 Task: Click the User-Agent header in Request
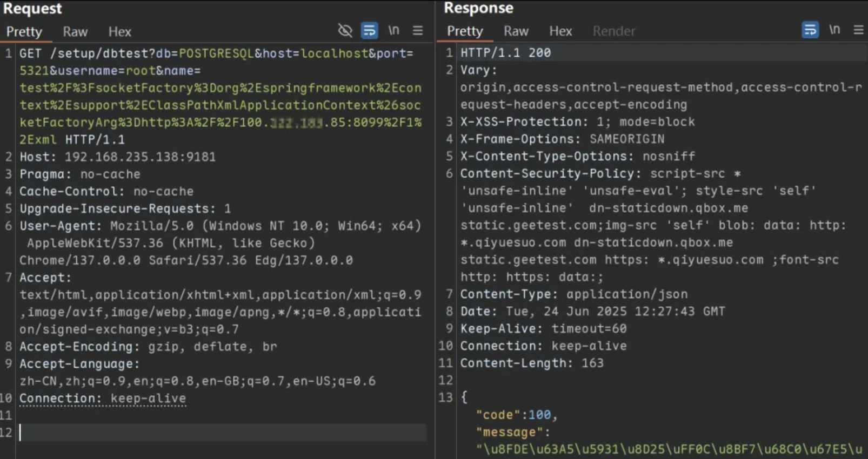pos(59,226)
